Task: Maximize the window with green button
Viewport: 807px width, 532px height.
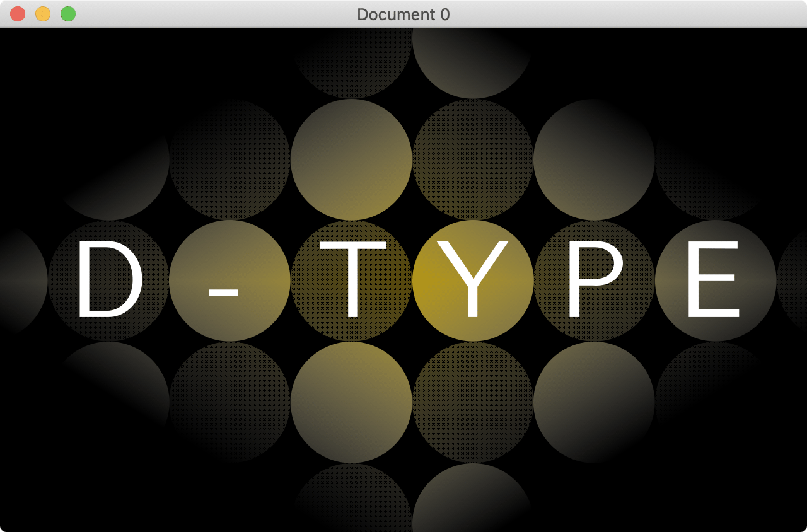Action: [68, 14]
